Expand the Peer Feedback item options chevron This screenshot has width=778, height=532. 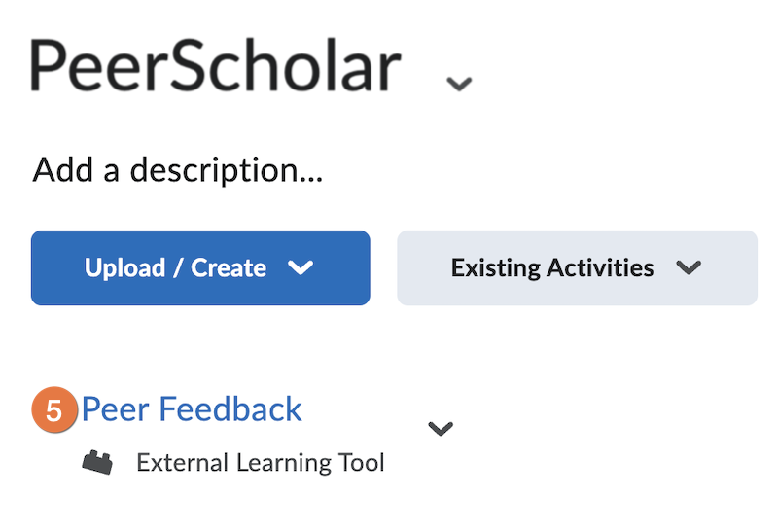coord(441,428)
